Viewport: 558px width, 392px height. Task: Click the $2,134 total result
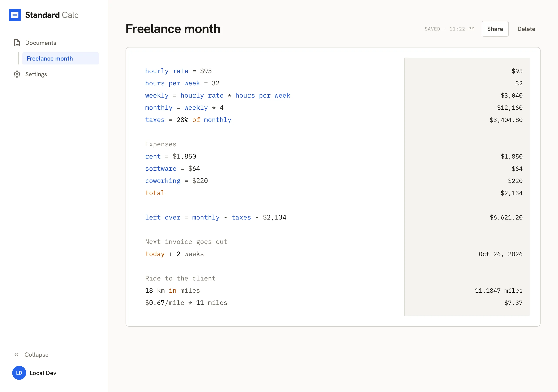point(511,193)
